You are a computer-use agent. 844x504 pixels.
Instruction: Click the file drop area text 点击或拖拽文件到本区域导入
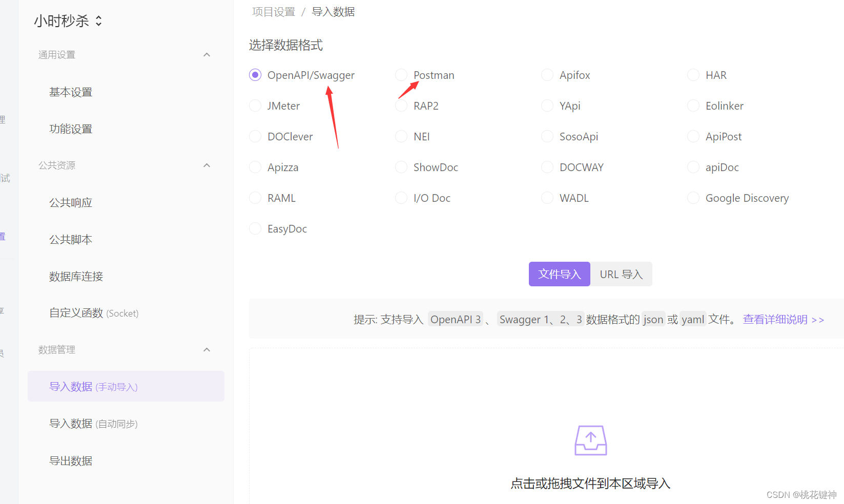click(590, 484)
